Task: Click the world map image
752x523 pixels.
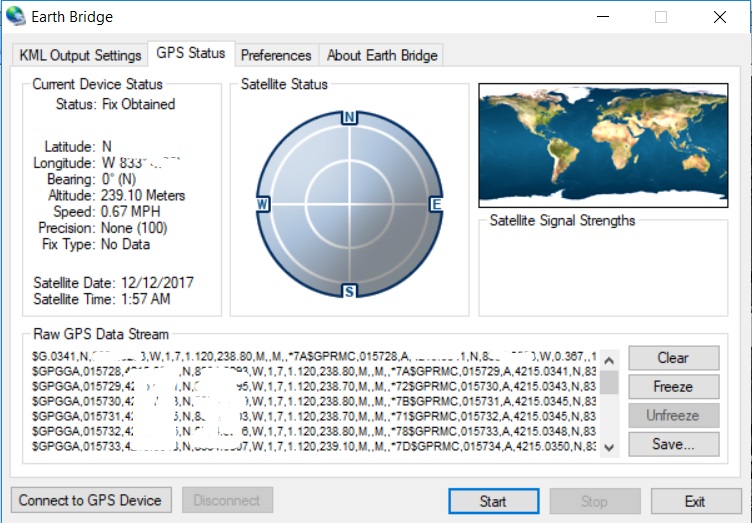Action: (x=603, y=145)
